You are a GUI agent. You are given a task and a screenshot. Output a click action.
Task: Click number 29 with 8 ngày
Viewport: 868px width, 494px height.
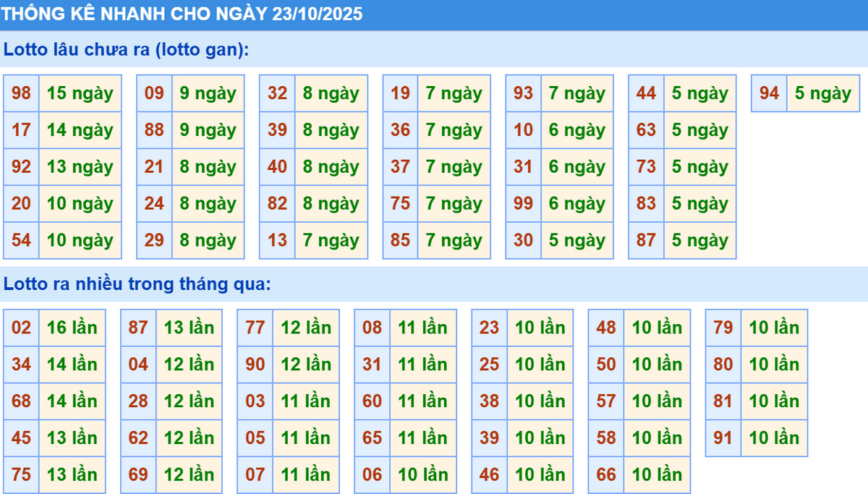(153, 240)
